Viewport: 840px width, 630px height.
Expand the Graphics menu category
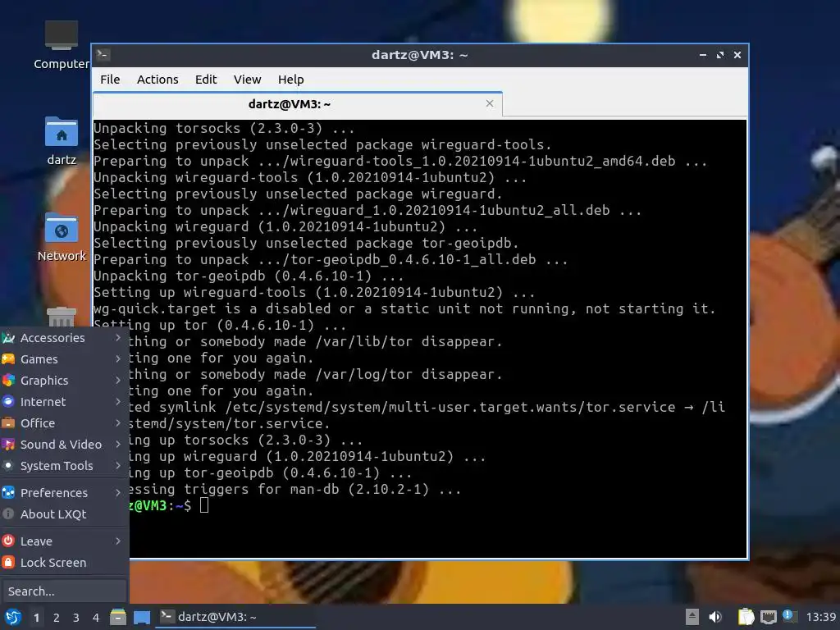pyautogui.click(x=64, y=381)
